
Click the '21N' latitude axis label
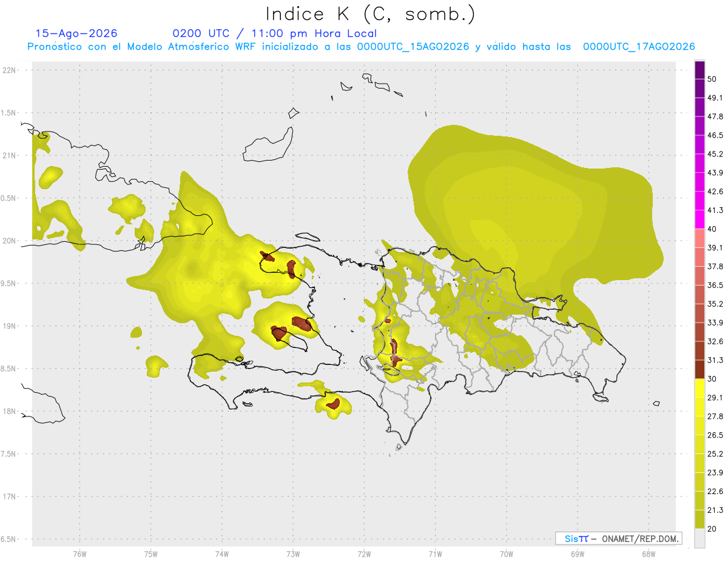[x=9, y=155]
